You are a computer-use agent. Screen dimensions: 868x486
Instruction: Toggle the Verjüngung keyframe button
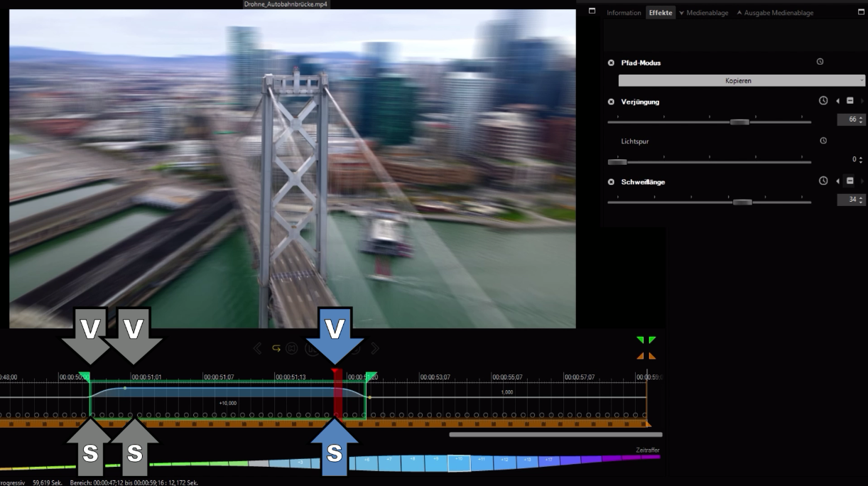pos(850,101)
